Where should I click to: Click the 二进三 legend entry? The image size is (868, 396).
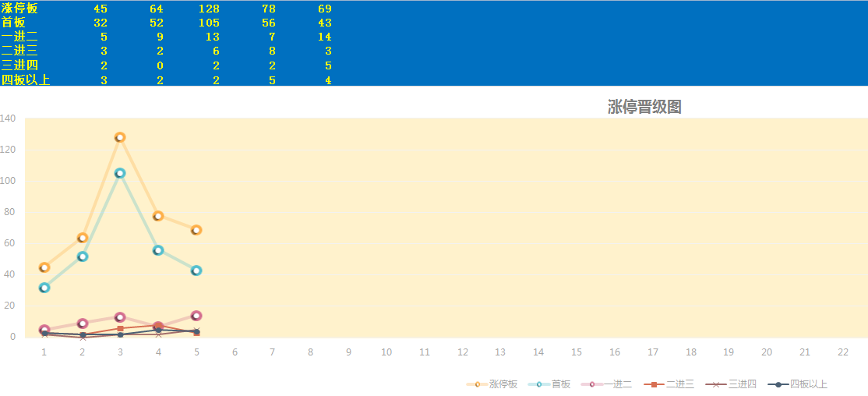(669, 384)
